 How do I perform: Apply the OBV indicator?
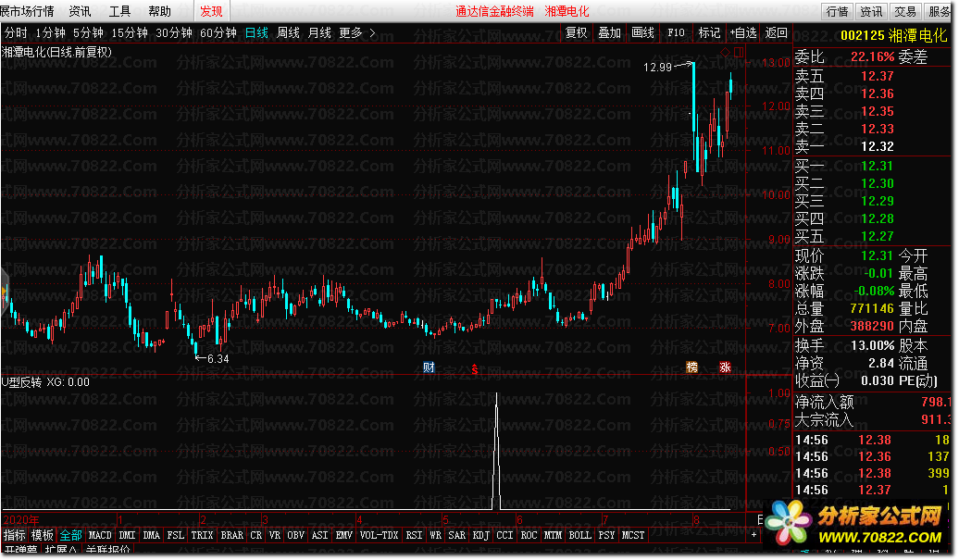tap(296, 536)
